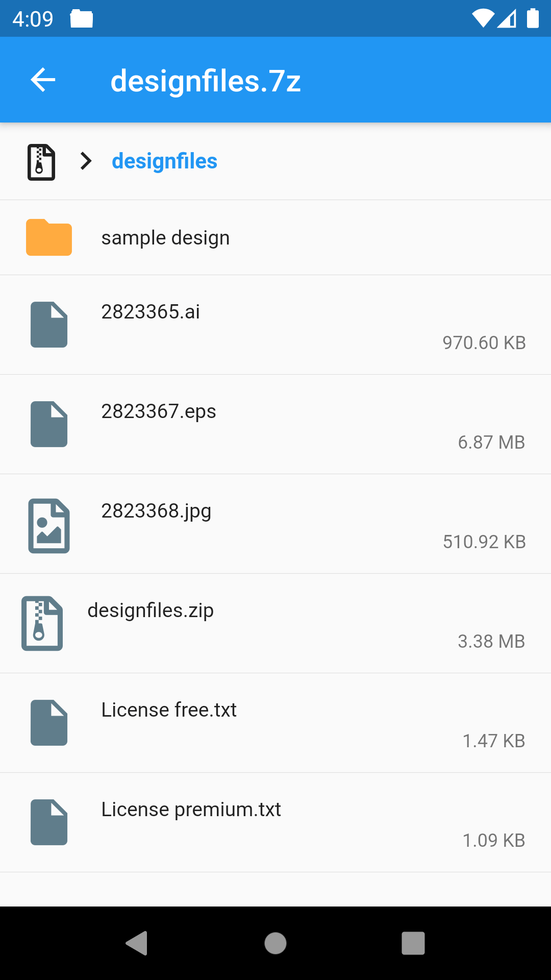551x980 pixels.
Task: Select the 2823367.eps file name
Action: [x=159, y=411]
